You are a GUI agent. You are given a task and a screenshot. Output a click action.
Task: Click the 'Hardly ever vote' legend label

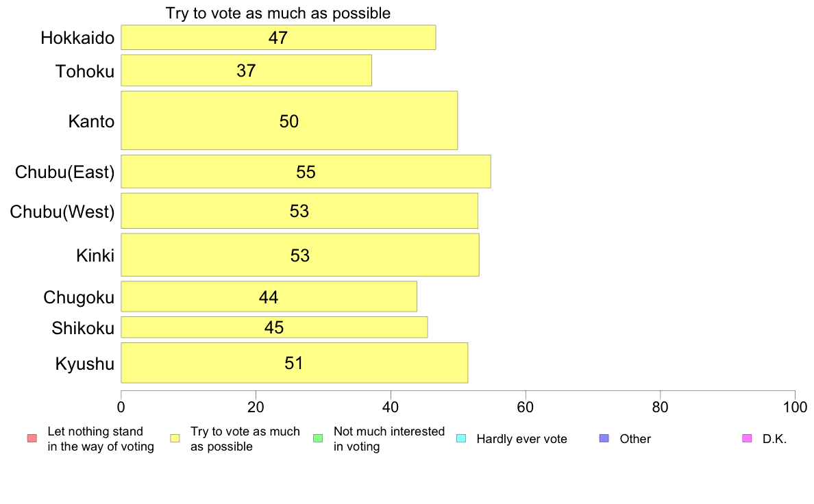[521, 439]
